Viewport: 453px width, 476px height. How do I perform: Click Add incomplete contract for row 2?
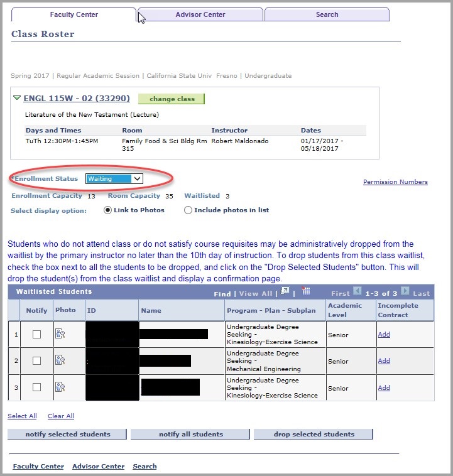(384, 360)
